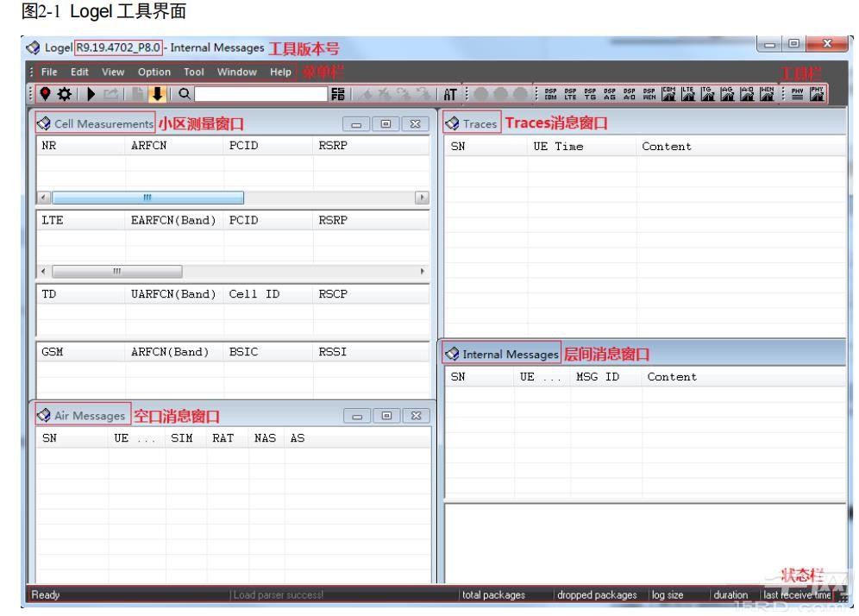Click the DSP WIN text icon

648,92
